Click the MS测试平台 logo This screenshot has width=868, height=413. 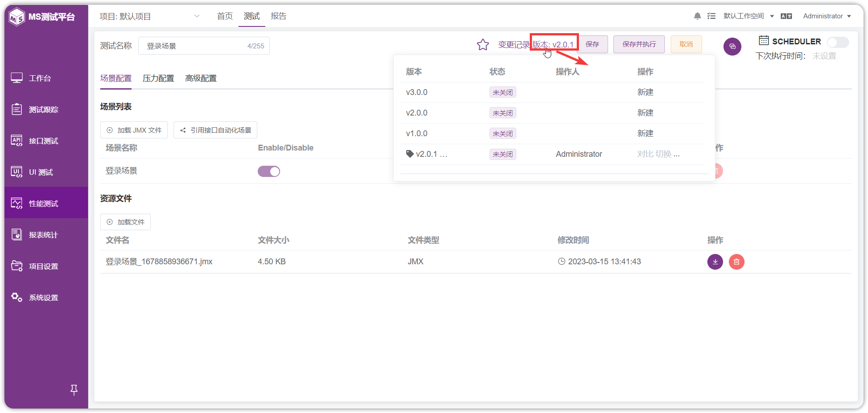[x=43, y=17]
